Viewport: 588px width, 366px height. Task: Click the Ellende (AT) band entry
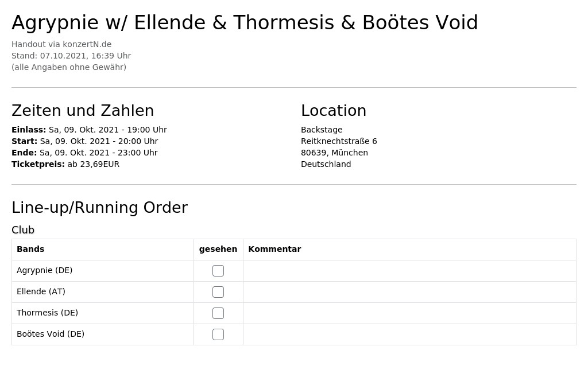pyautogui.click(x=41, y=291)
